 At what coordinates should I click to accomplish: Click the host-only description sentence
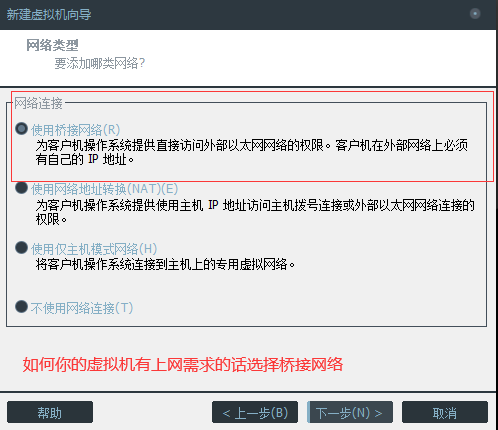coord(165,264)
